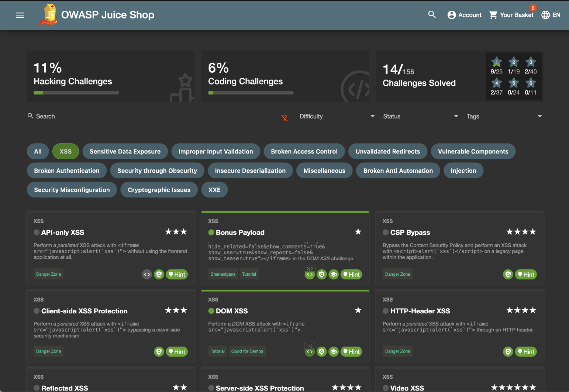Click the globe language icon labeled EN
The width and height of the screenshot is (569, 392).
click(545, 15)
